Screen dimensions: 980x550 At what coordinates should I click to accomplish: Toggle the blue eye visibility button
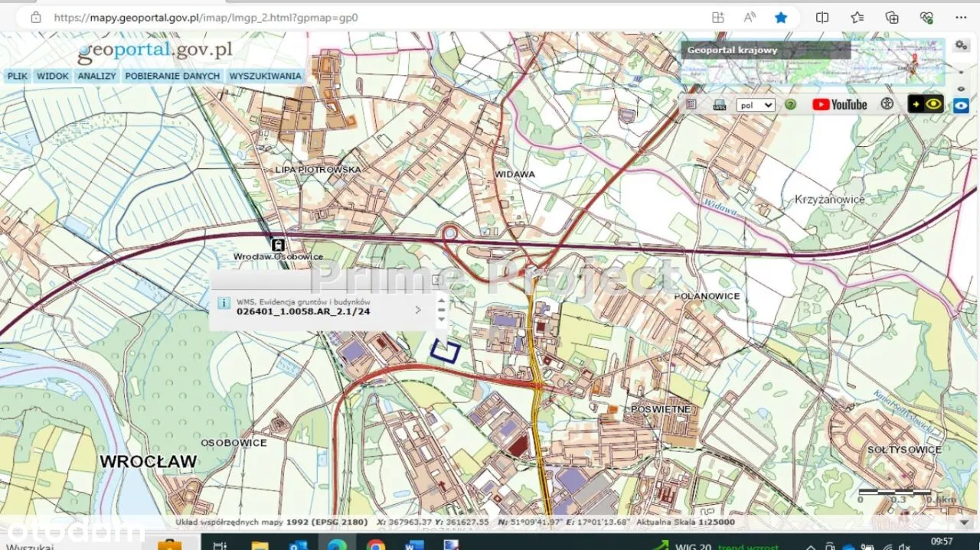pyautogui.click(x=961, y=106)
